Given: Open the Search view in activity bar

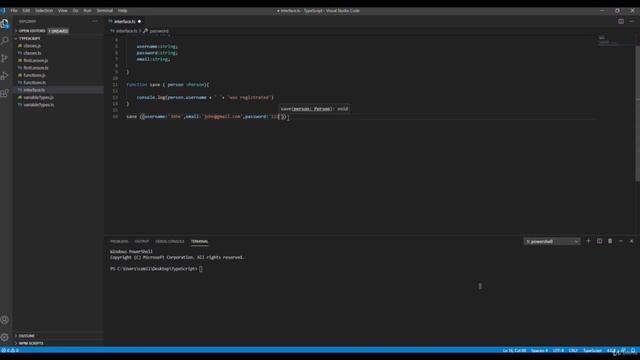Looking at the screenshot, I should coord(5,41).
